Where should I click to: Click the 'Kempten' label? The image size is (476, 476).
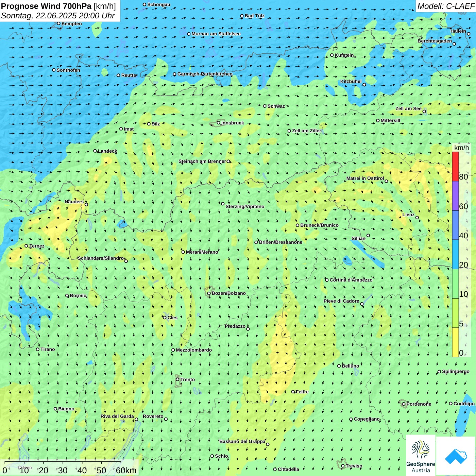point(71,23)
